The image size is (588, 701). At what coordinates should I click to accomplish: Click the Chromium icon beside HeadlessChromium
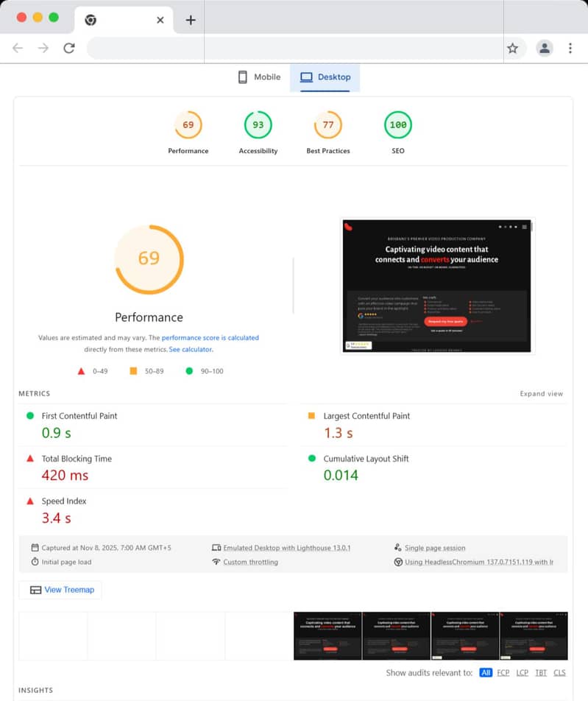point(398,562)
